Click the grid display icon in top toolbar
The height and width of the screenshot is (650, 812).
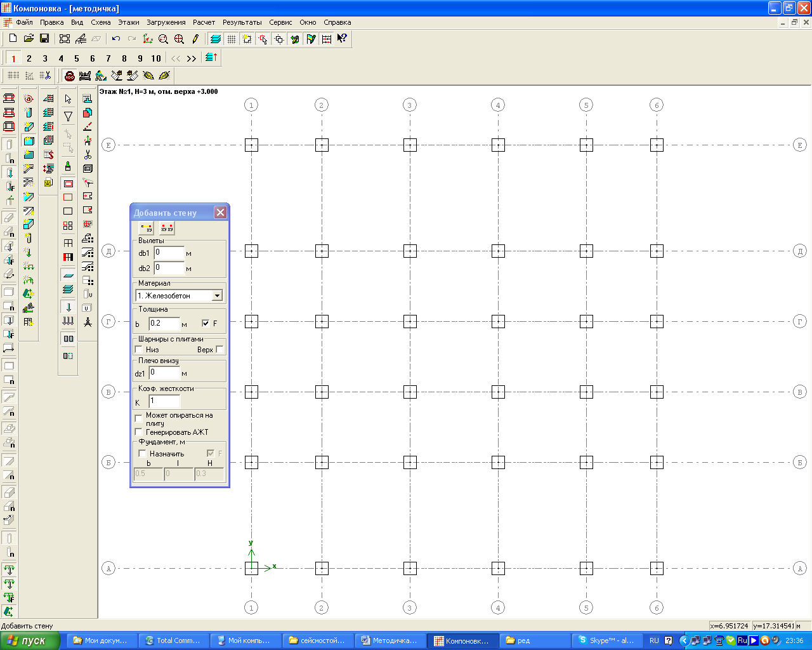coord(232,39)
